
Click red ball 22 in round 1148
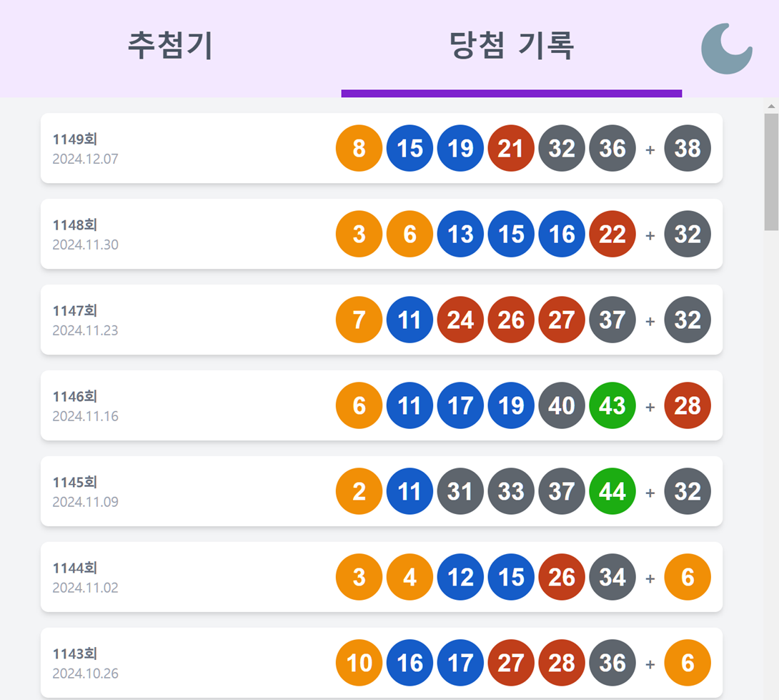pyautogui.click(x=612, y=234)
